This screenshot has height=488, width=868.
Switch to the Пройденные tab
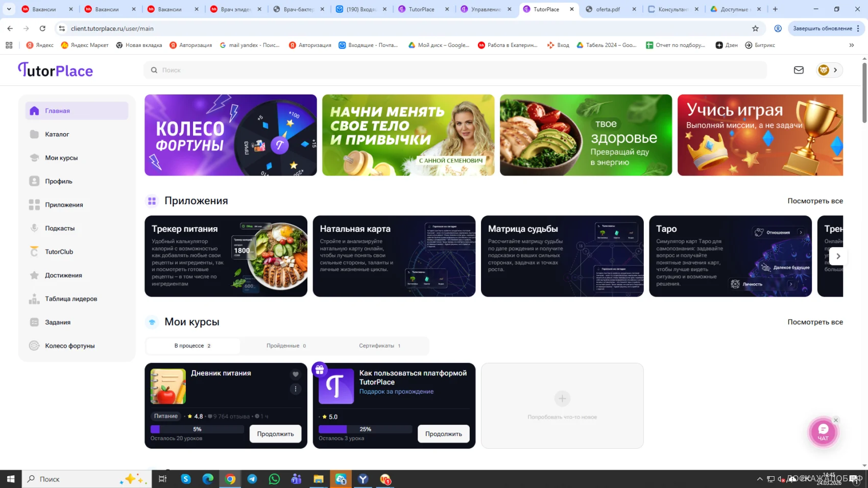tap(286, 346)
